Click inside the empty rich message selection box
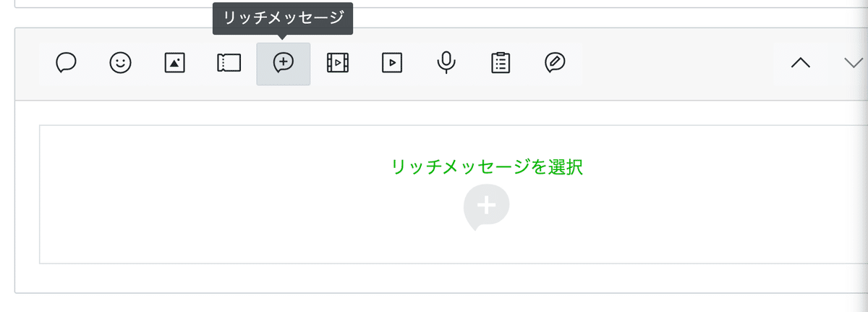The height and width of the screenshot is (312, 868). [x=454, y=194]
